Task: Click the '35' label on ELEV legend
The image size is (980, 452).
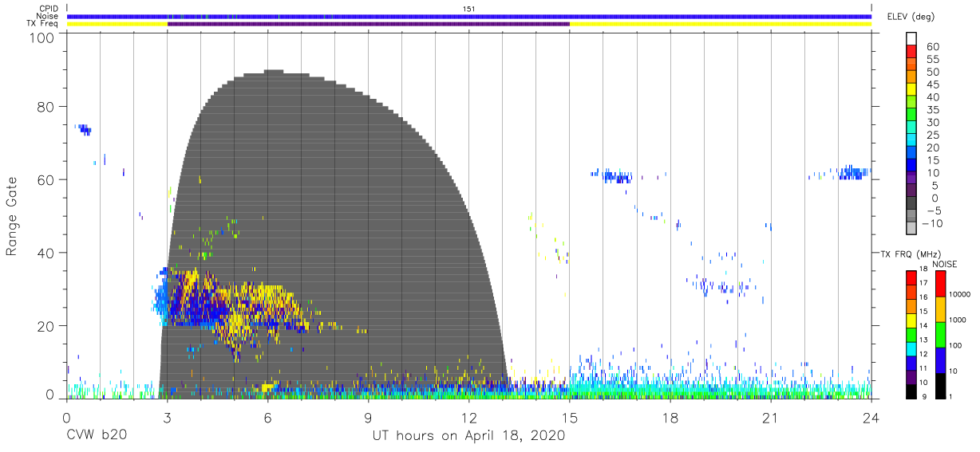Action: pyautogui.click(x=932, y=110)
